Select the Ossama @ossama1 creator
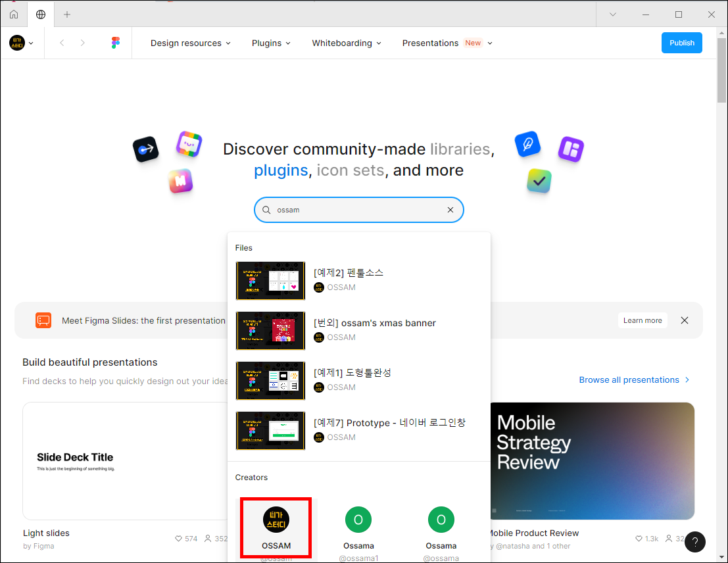728x563 pixels. (x=358, y=530)
